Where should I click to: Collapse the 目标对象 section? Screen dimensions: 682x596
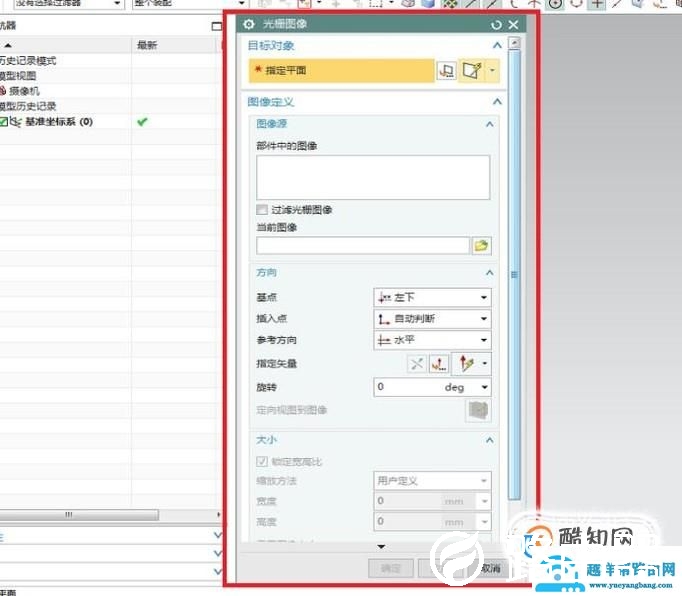[x=497, y=45]
